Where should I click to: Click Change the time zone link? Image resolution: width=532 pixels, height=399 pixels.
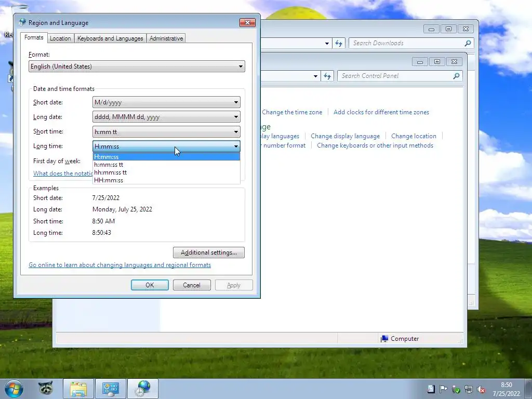click(292, 112)
